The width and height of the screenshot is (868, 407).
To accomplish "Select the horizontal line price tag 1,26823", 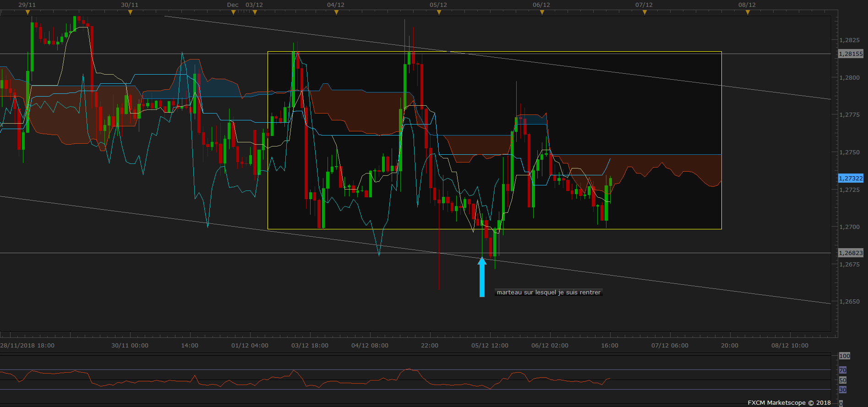I will click(x=851, y=253).
